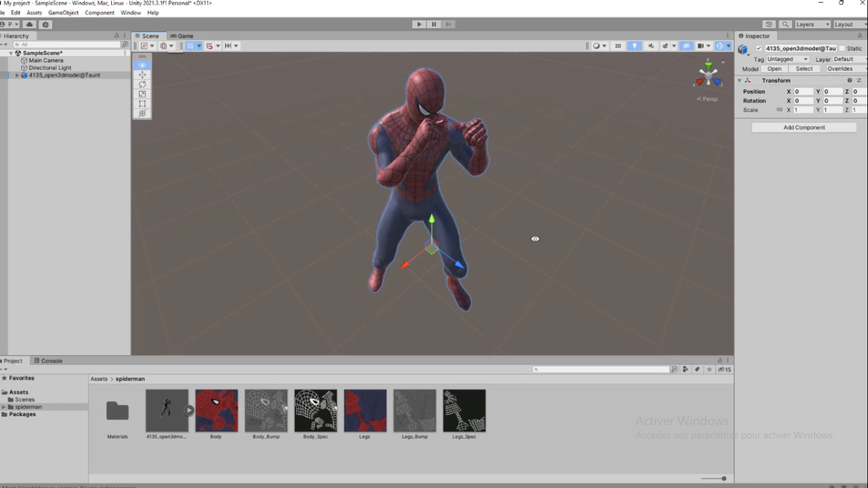Toggle 2D view mode
The width and height of the screenshot is (868, 488).
[x=618, y=45]
